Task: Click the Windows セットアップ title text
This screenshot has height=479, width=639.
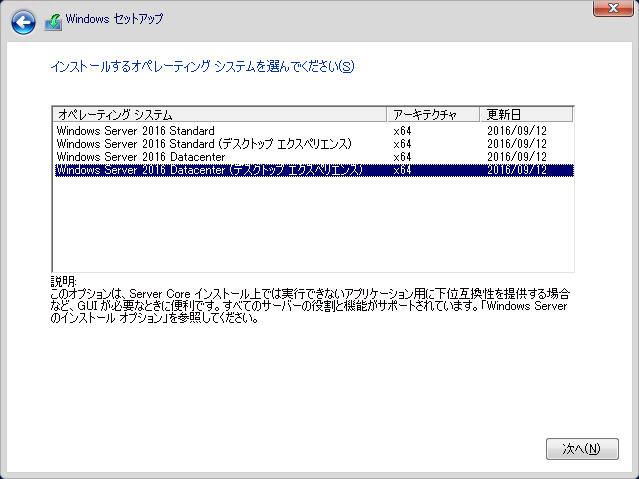Action: [114, 19]
